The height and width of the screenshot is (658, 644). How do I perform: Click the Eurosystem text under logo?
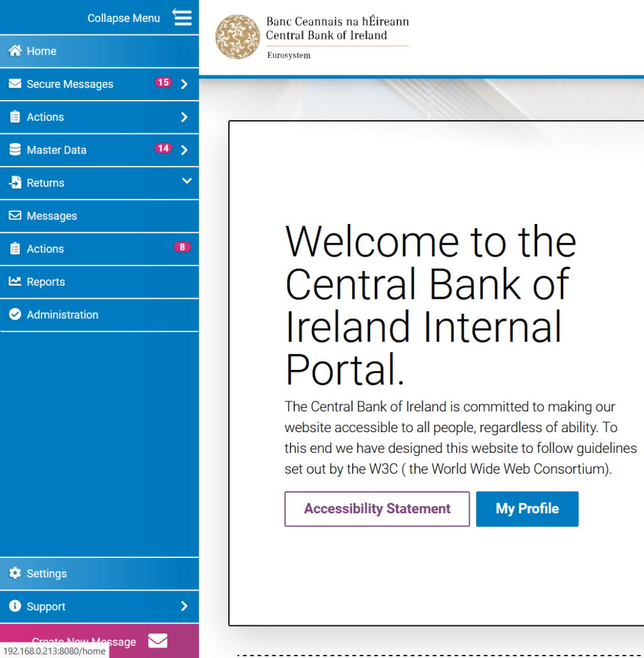[x=289, y=55]
